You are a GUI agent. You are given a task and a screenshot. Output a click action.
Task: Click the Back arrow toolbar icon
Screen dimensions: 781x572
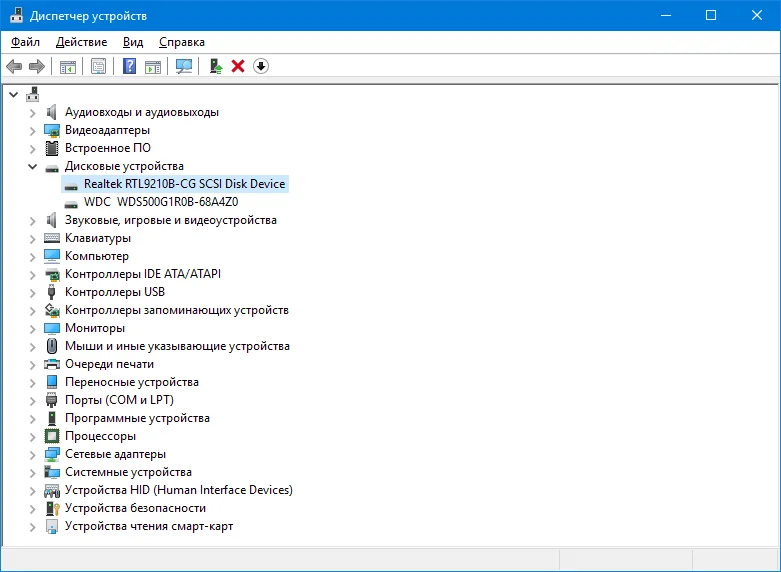(14, 66)
